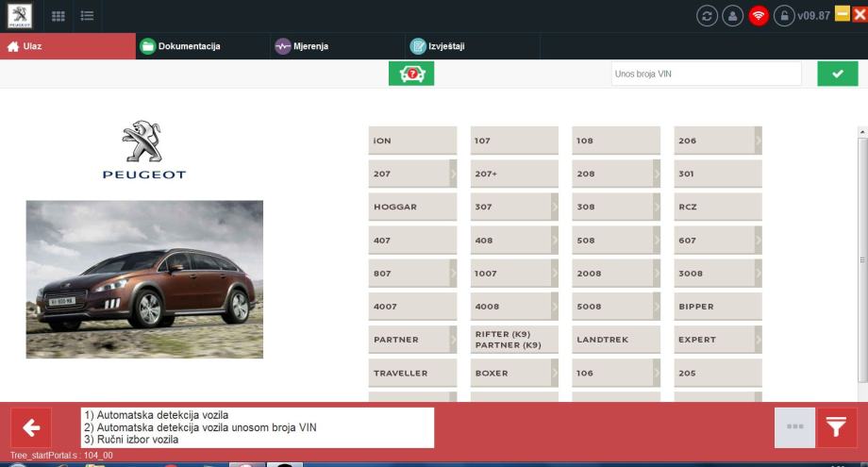868x467 pixels.
Task: Switch to the Izvještaji tab
Action: (473, 46)
